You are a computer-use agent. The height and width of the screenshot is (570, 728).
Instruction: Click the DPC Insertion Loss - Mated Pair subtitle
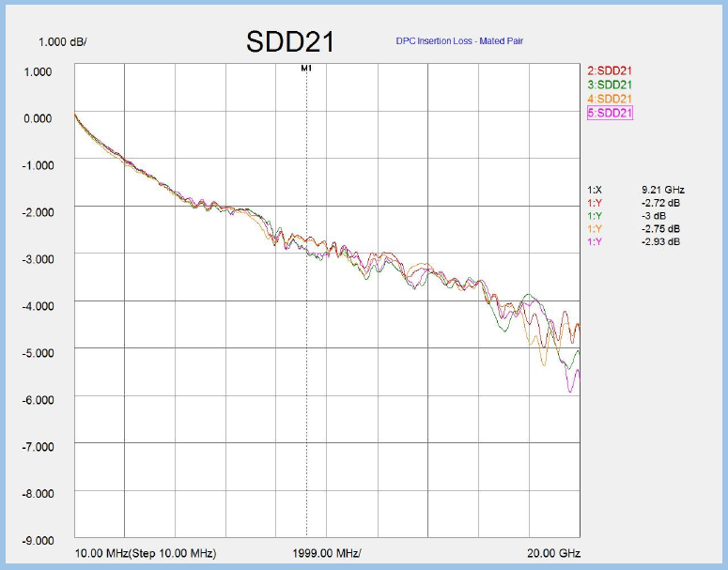pos(451,42)
